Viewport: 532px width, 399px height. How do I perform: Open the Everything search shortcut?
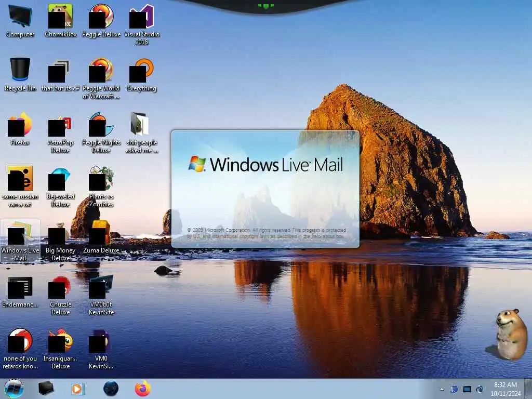tap(141, 75)
